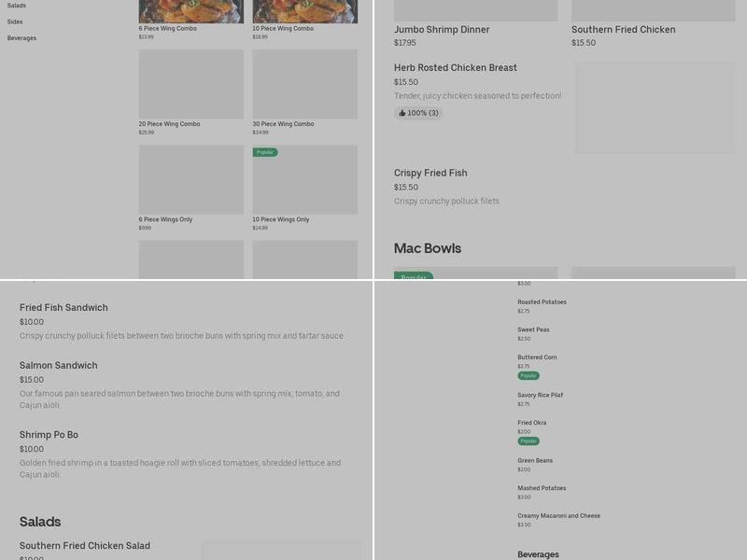
Task: Open Beverages category from the sidebar
Action: pos(21,38)
